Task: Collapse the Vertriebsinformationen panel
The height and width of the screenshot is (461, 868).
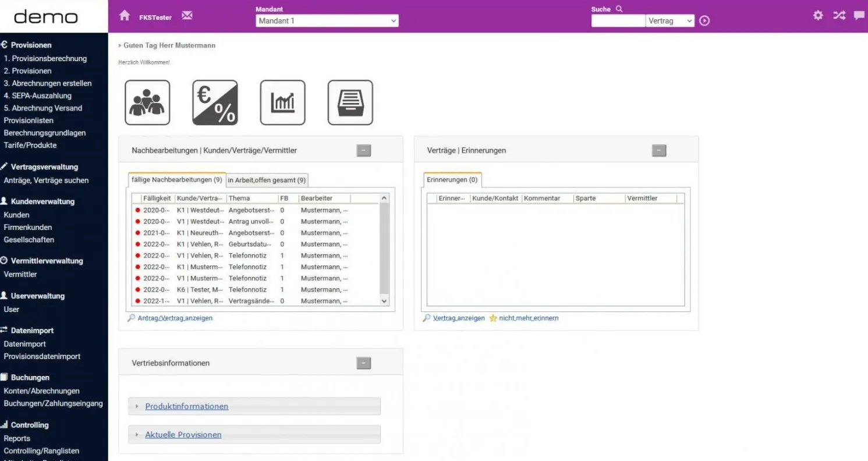Action: [363, 363]
